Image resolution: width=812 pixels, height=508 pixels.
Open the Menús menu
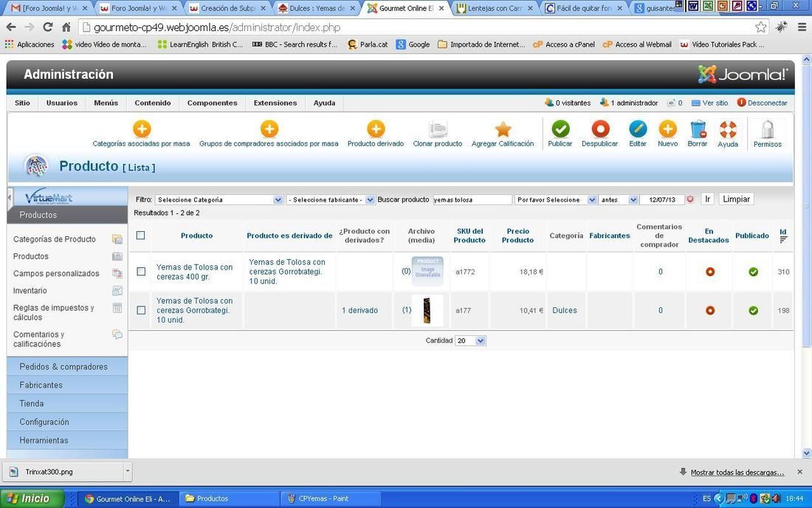coord(106,103)
